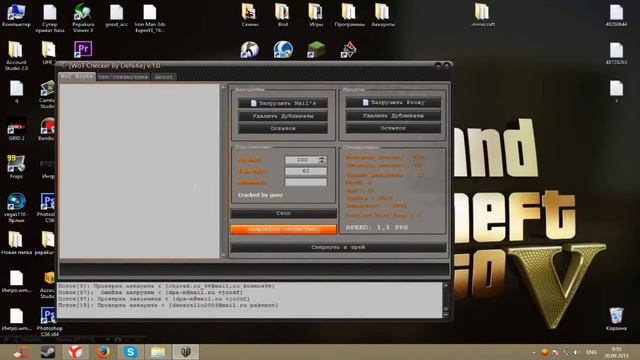The height and width of the screenshot is (360, 640).
Task: Open Yandex browser from the taskbar
Action: point(75,352)
